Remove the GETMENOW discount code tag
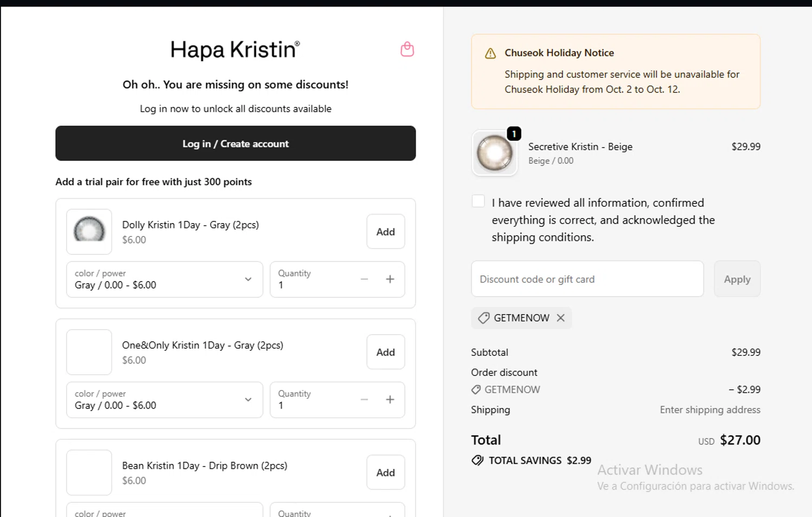Screen dimensions: 812x517 tap(561, 318)
